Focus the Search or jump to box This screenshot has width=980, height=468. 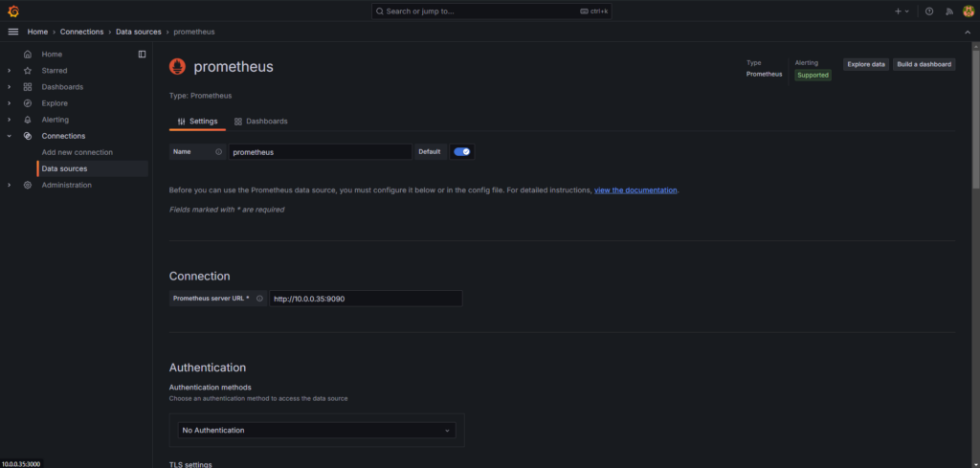point(491,11)
